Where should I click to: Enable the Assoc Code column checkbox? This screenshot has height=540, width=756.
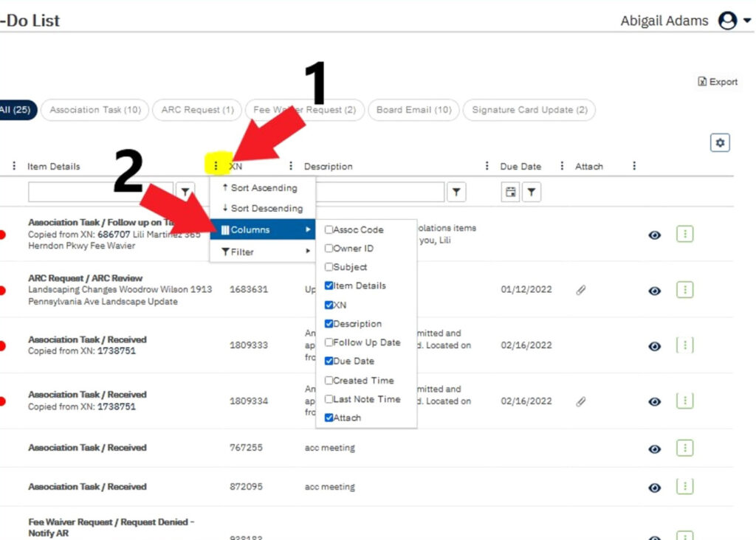point(329,229)
